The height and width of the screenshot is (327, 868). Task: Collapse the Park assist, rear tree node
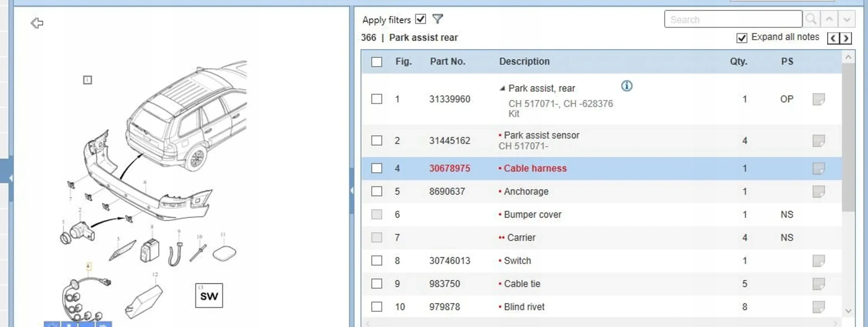502,89
